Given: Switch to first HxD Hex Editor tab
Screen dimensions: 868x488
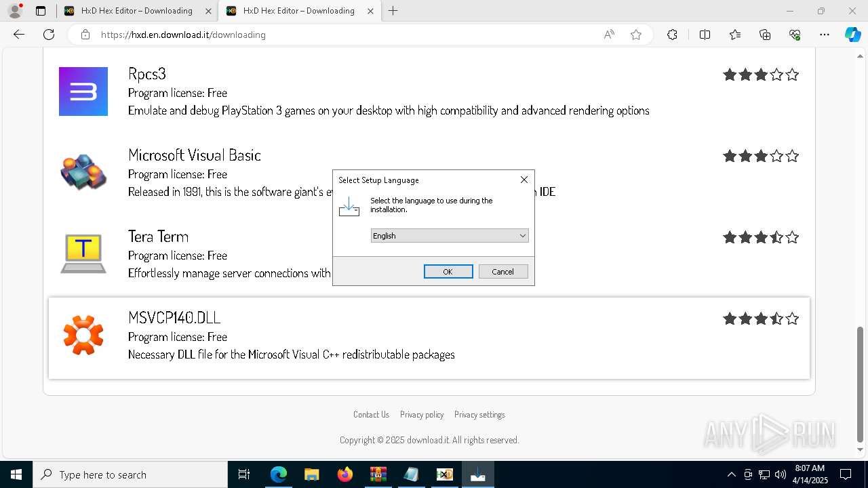Looking at the screenshot, I should click(x=136, y=11).
